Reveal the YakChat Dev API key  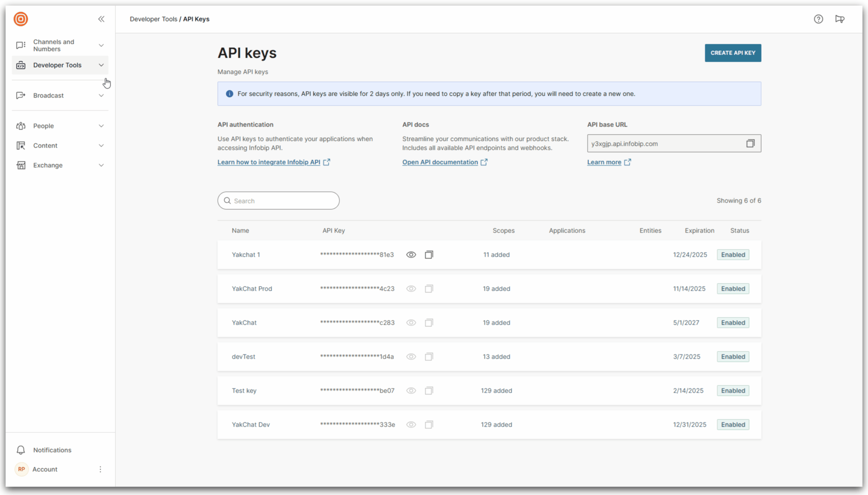[x=411, y=424]
